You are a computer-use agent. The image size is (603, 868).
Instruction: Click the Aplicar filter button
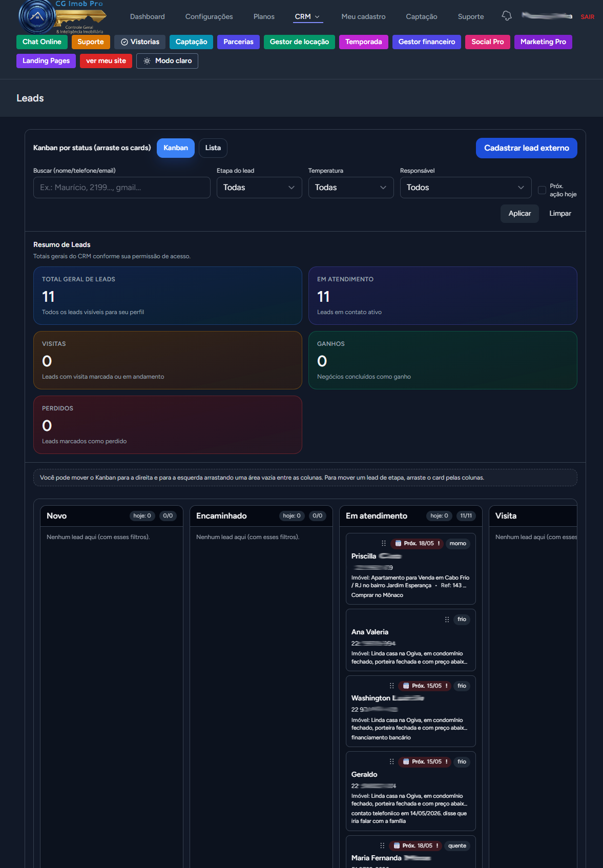click(519, 214)
